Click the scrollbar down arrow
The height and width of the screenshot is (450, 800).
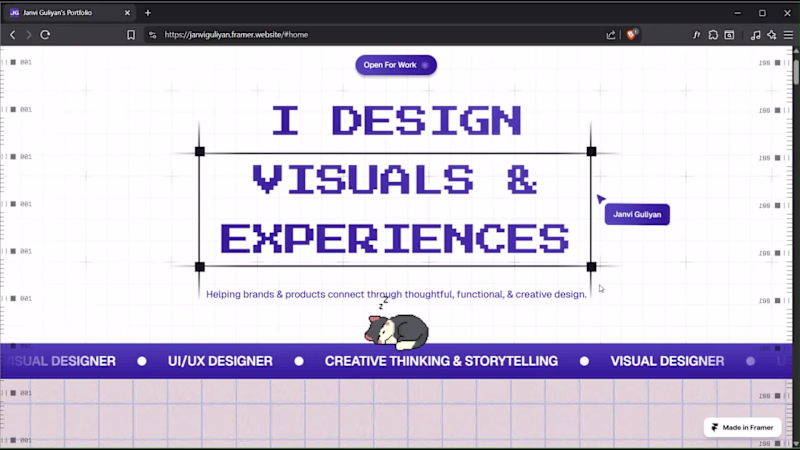(796, 444)
